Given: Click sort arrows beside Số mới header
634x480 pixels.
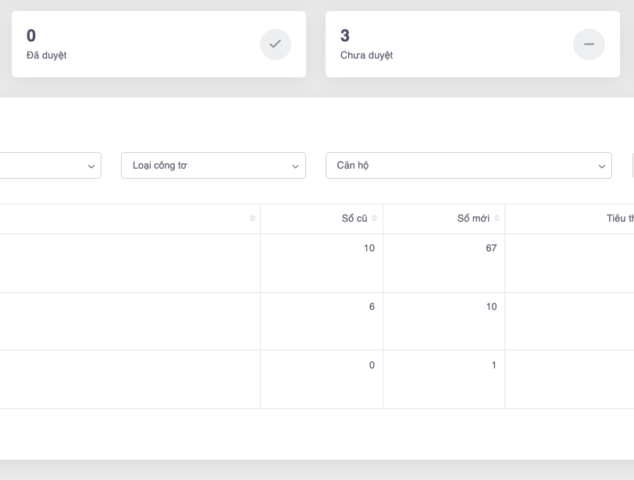Looking at the screenshot, I should 497,219.
